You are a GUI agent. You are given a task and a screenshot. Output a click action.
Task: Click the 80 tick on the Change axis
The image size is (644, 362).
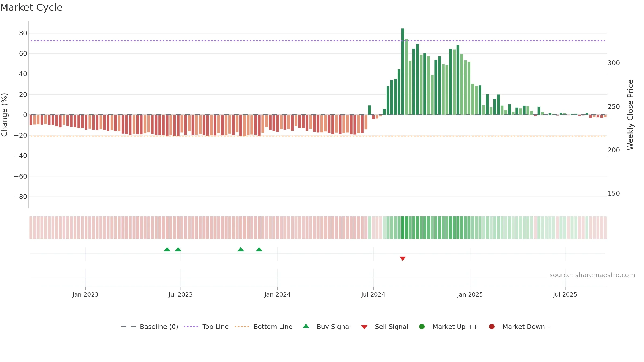pos(23,33)
